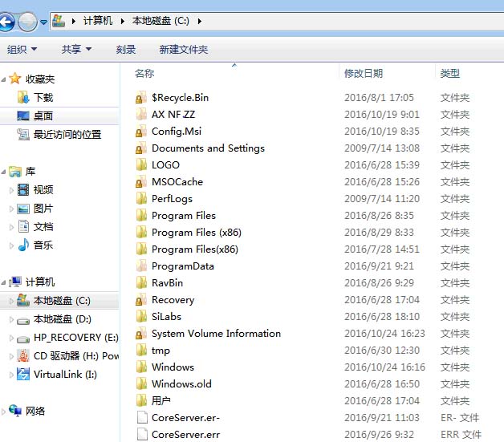Select VirtualLink (I:) drive icon
Image resolution: width=504 pixels, height=442 pixels.
pos(23,374)
